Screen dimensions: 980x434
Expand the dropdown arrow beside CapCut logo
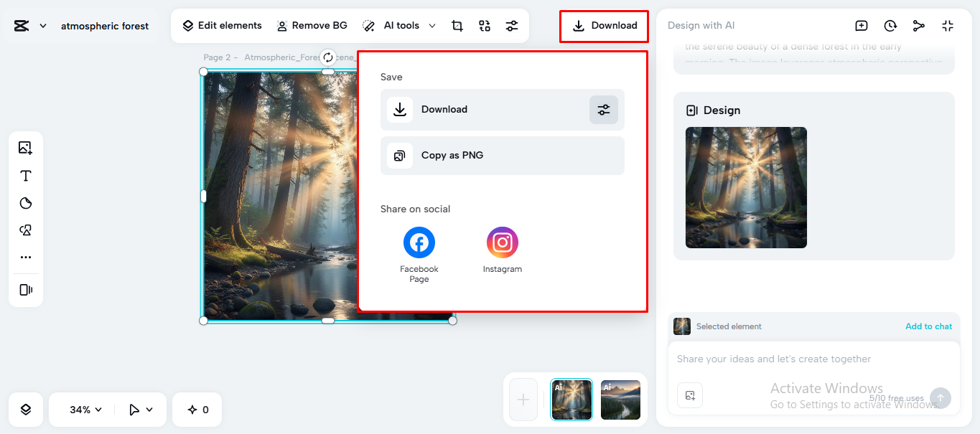click(43, 26)
